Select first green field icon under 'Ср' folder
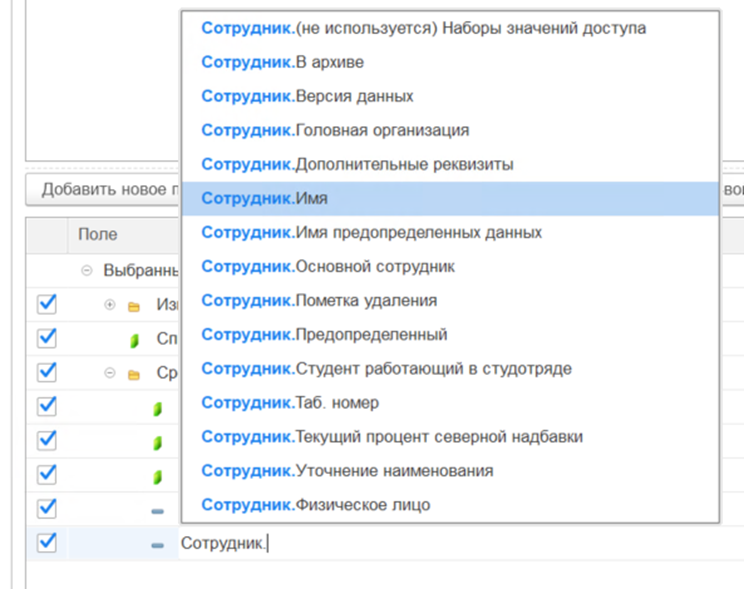 [157, 408]
